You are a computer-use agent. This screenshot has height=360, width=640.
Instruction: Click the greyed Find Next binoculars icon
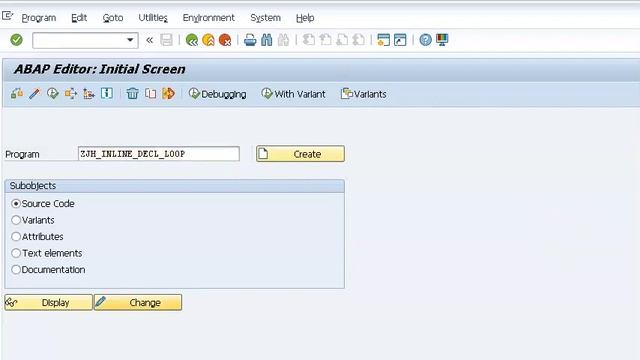283,40
